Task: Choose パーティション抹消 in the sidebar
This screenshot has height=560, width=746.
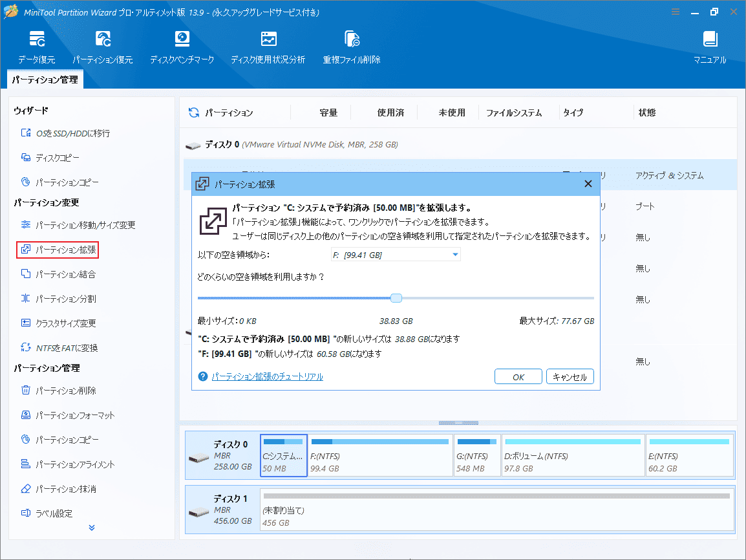Action: (x=59, y=489)
